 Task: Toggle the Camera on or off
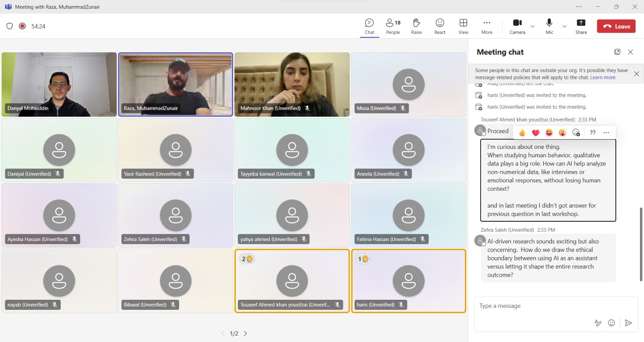coord(518,27)
